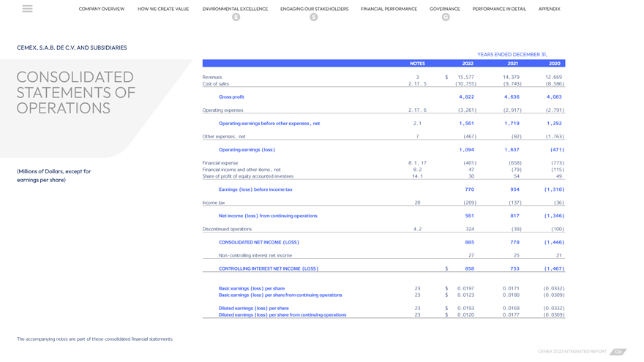Select CONTROLLING INTEREST NET INCOME (LOSS) label

(x=268, y=268)
